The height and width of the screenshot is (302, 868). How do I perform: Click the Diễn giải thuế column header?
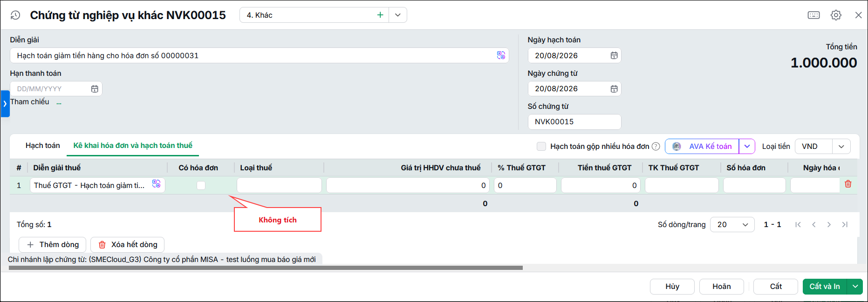(x=57, y=168)
